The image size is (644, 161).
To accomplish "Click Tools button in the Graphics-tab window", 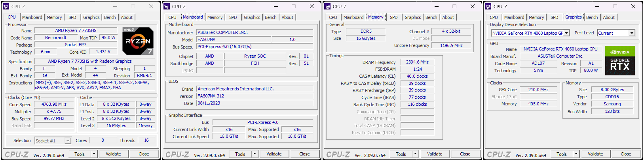I will click(x=562, y=154).
